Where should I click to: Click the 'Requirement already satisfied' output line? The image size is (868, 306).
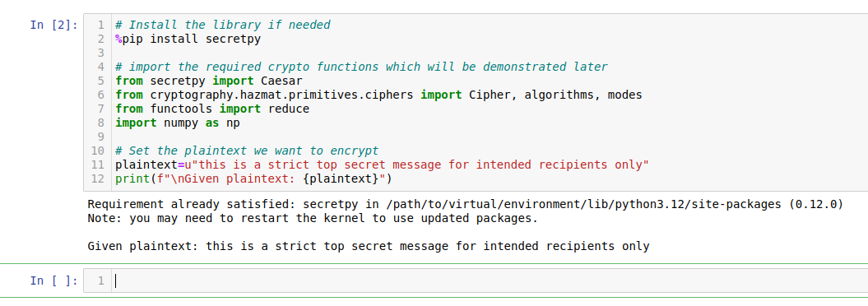[465, 204]
